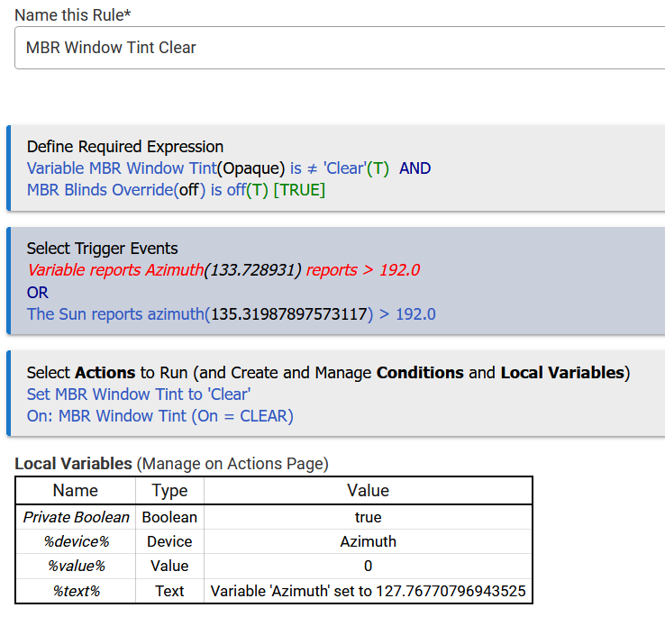Image resolution: width=665 pixels, height=644 pixels.
Task: Click the %device% variable name cell
Action: tap(76, 541)
